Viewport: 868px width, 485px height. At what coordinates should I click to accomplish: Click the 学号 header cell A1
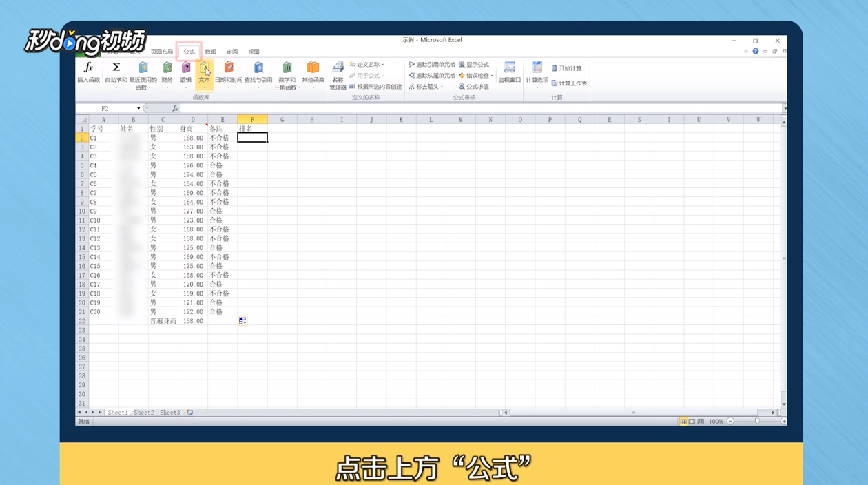pyautogui.click(x=103, y=129)
